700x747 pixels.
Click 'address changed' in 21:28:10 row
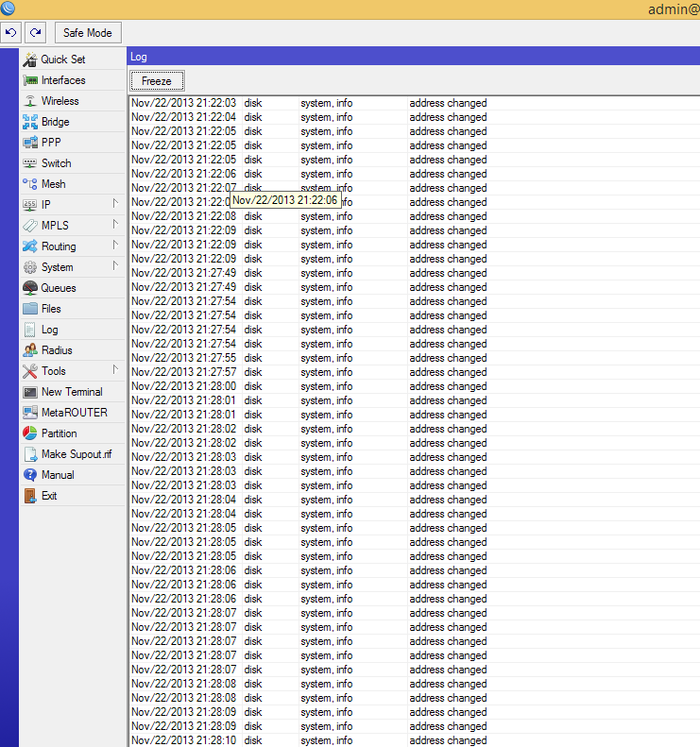448,740
